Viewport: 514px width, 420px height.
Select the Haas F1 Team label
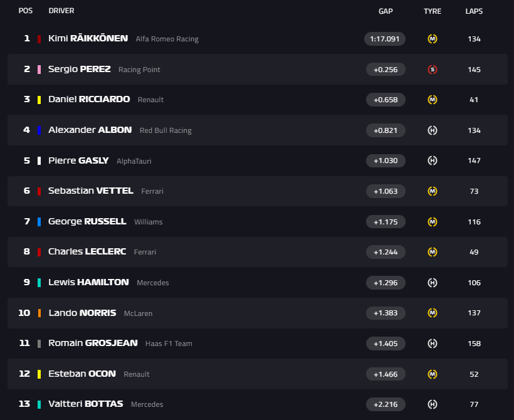[169, 344]
